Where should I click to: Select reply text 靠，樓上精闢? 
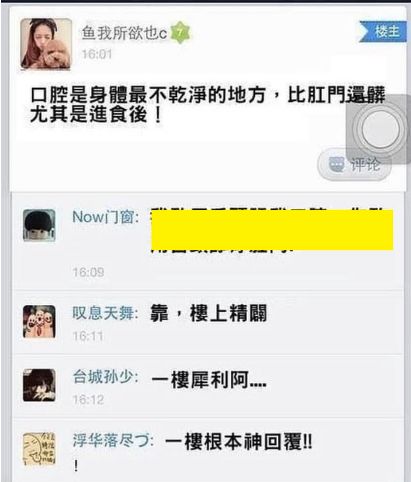coord(209,313)
